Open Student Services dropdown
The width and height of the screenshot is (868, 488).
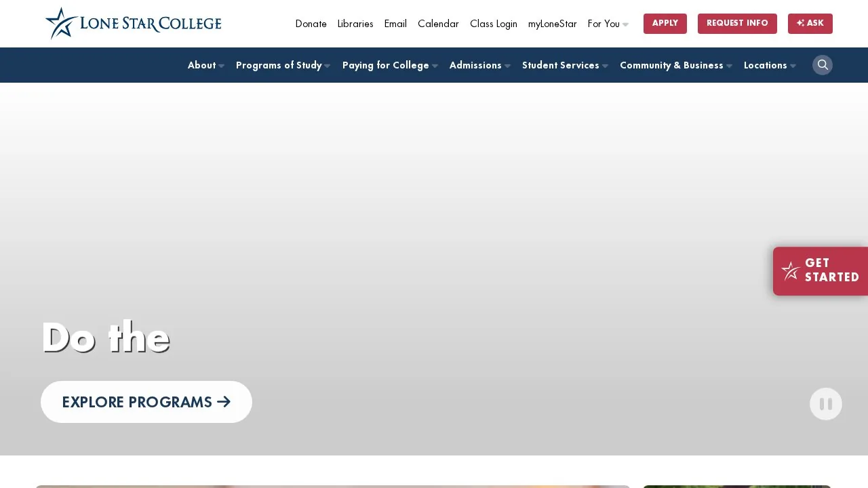(x=566, y=65)
